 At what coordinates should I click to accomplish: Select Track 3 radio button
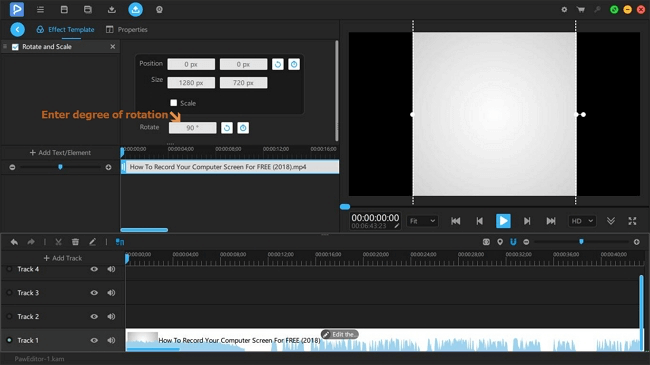(9, 293)
